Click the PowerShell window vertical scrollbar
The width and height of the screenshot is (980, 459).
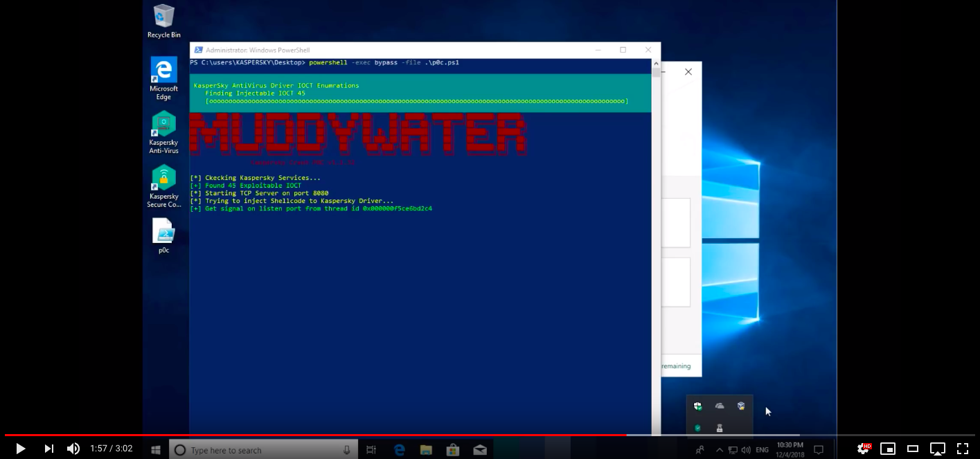click(x=655, y=208)
